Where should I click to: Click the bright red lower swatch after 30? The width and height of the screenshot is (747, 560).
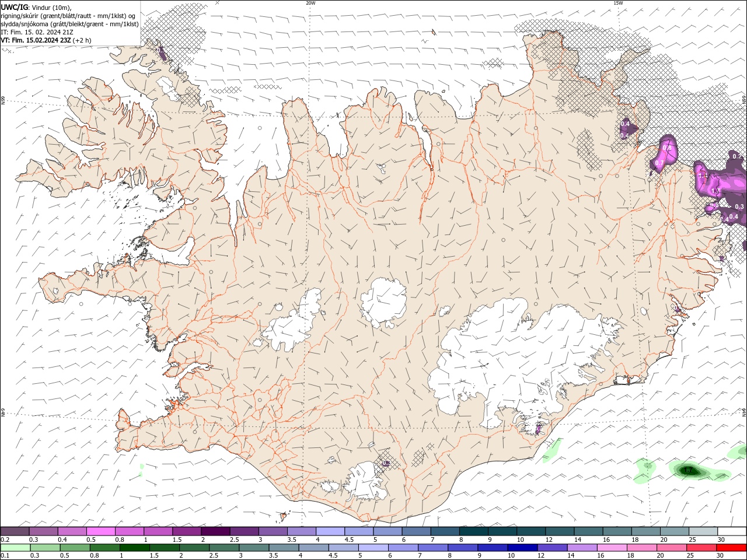(x=731, y=548)
